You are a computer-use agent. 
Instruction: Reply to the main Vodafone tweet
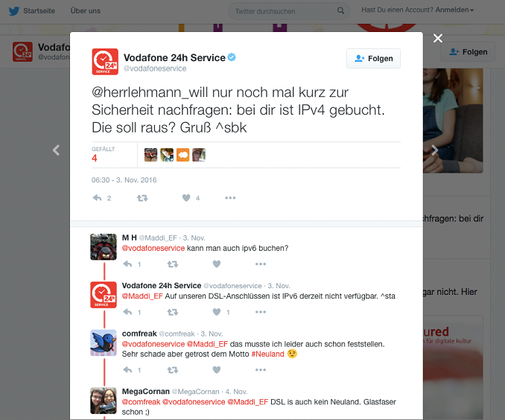pyautogui.click(x=98, y=198)
